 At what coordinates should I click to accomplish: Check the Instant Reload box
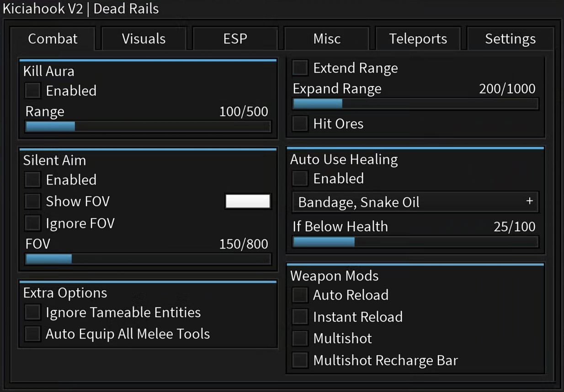click(300, 317)
